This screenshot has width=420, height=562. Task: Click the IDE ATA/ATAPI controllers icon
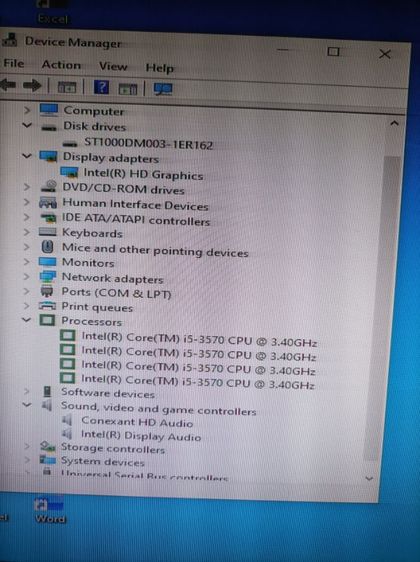pyautogui.click(x=48, y=218)
